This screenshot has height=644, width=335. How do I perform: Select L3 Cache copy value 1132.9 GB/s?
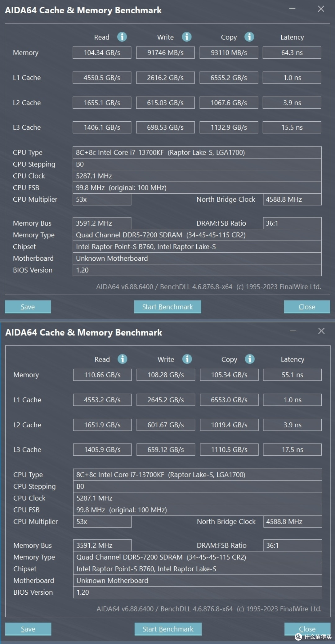point(229,127)
